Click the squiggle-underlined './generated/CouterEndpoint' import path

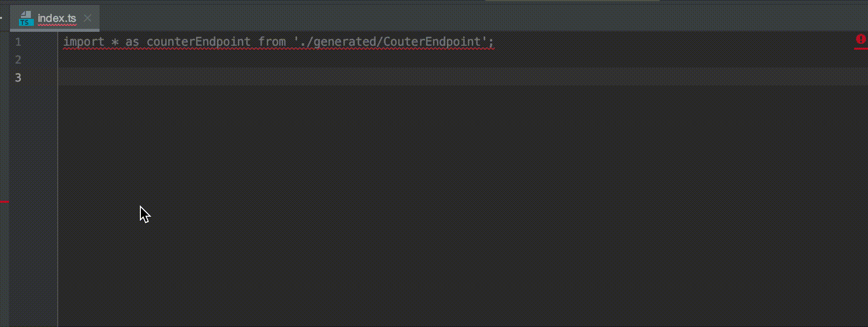tap(391, 42)
